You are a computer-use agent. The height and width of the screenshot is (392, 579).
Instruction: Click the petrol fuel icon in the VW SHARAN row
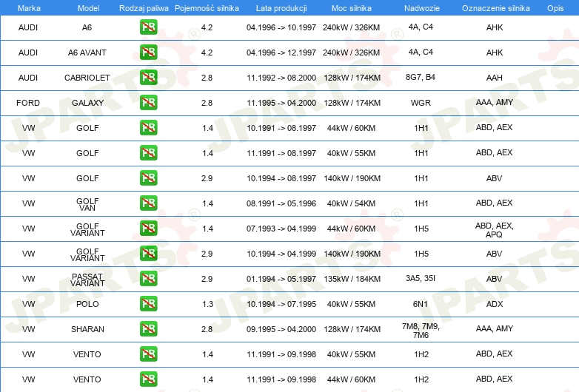pos(148,328)
